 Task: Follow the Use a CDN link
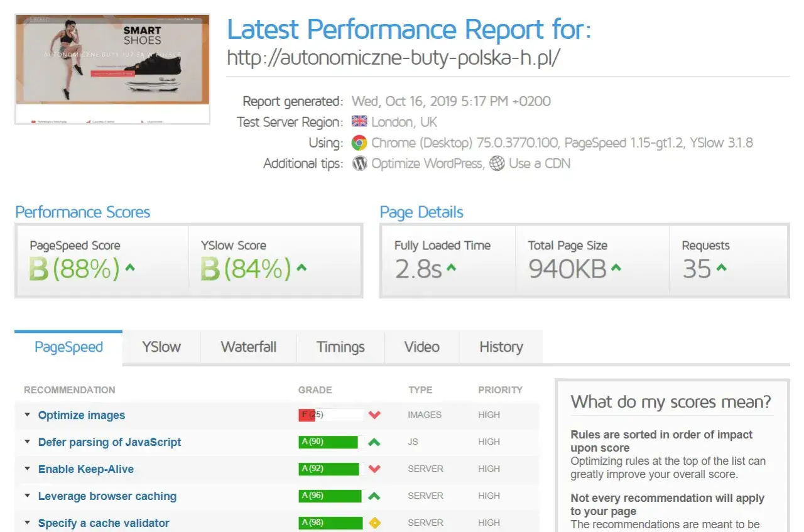pyautogui.click(x=540, y=164)
